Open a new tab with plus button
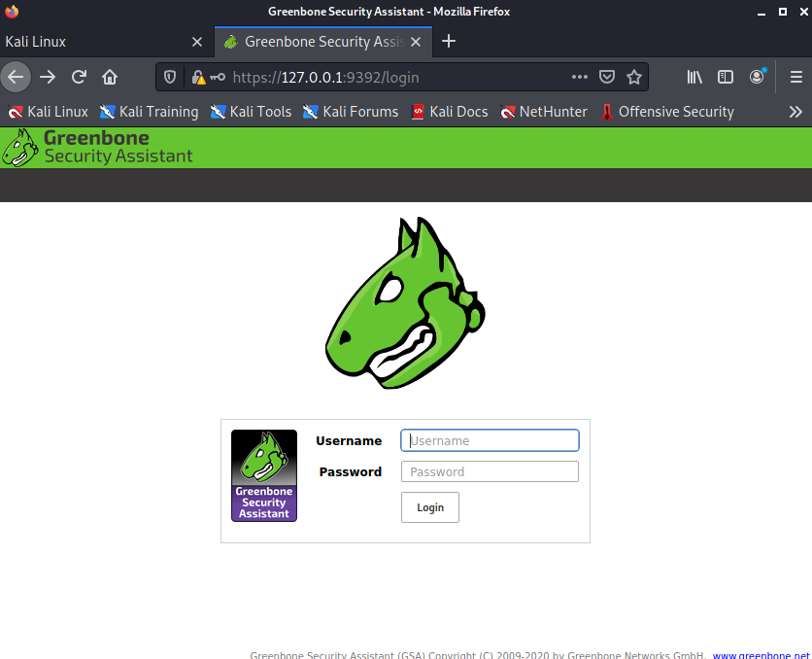812x659 pixels. [448, 42]
